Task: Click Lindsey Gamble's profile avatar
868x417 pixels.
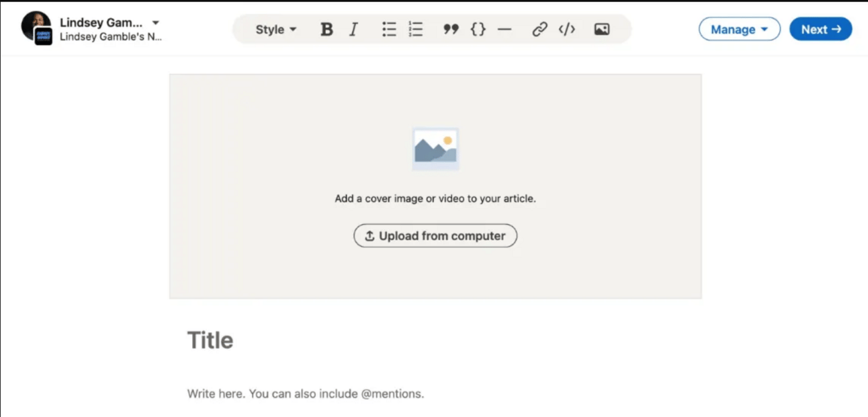Action: pos(35,26)
